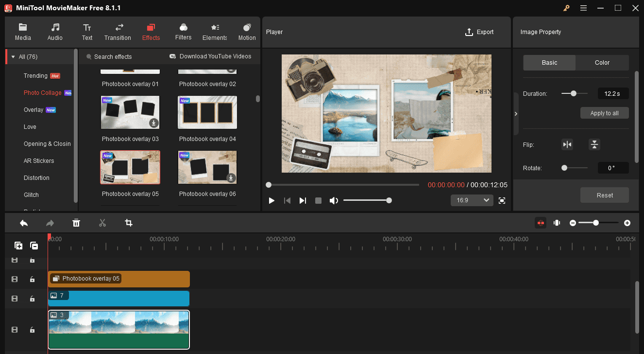Open the Elements tab

pyautogui.click(x=215, y=32)
